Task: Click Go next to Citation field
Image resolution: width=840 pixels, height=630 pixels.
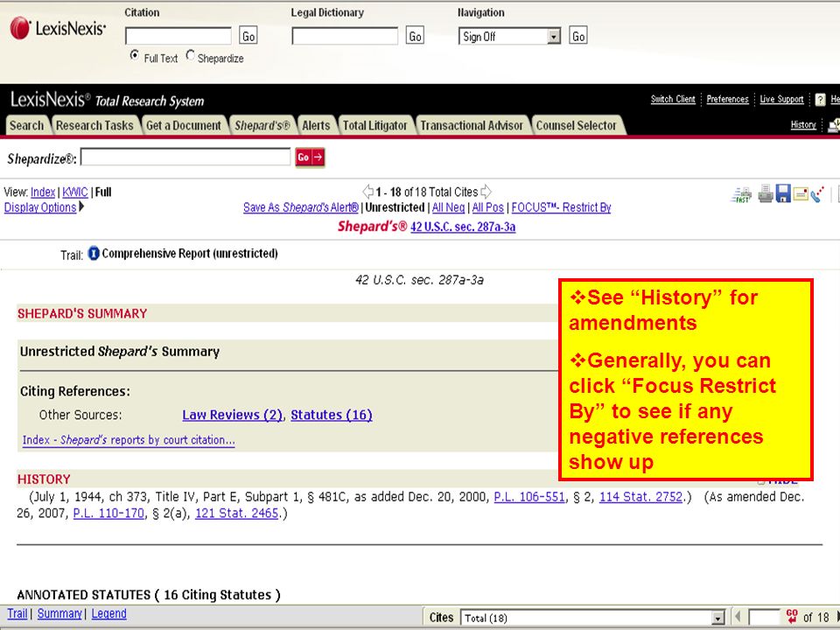Action: [x=248, y=36]
